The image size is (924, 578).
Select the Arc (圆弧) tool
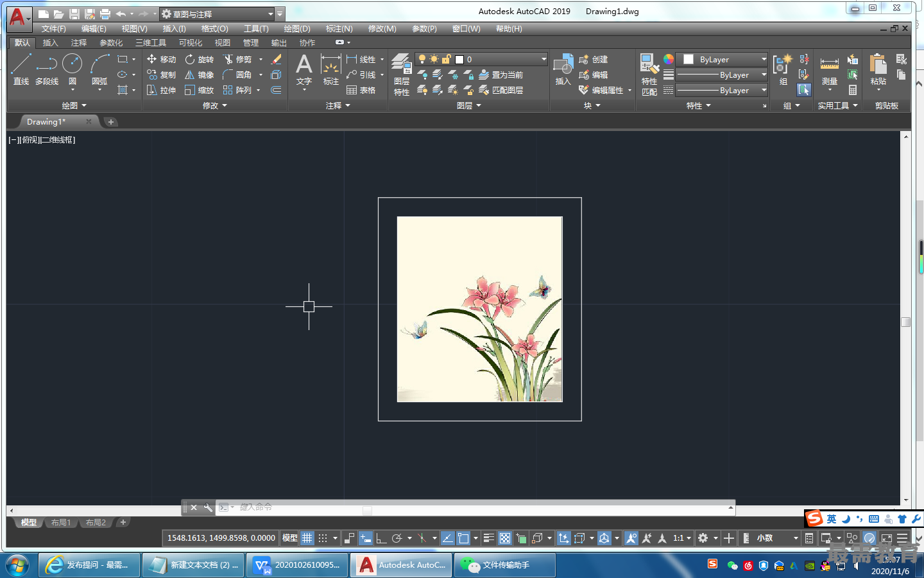99,69
